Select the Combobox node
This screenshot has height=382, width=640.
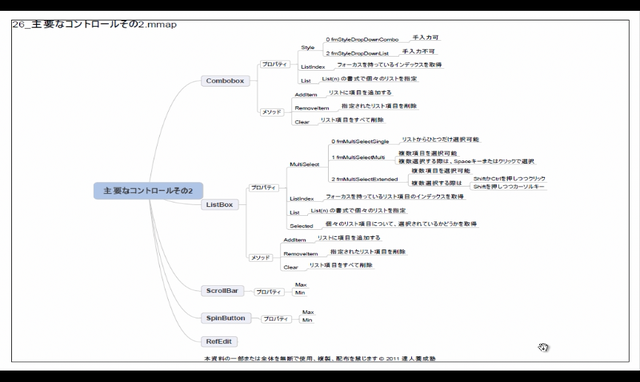pyautogui.click(x=225, y=81)
